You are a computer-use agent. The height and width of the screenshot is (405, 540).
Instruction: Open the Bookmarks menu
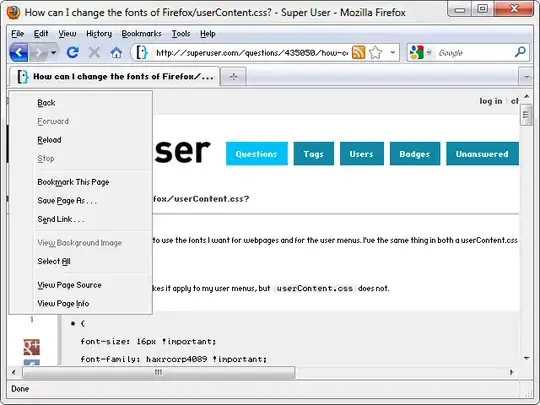point(141,34)
